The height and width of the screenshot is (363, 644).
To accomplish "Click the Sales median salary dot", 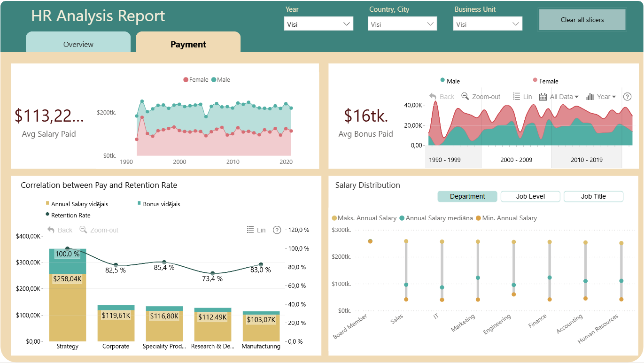I will (x=406, y=285).
